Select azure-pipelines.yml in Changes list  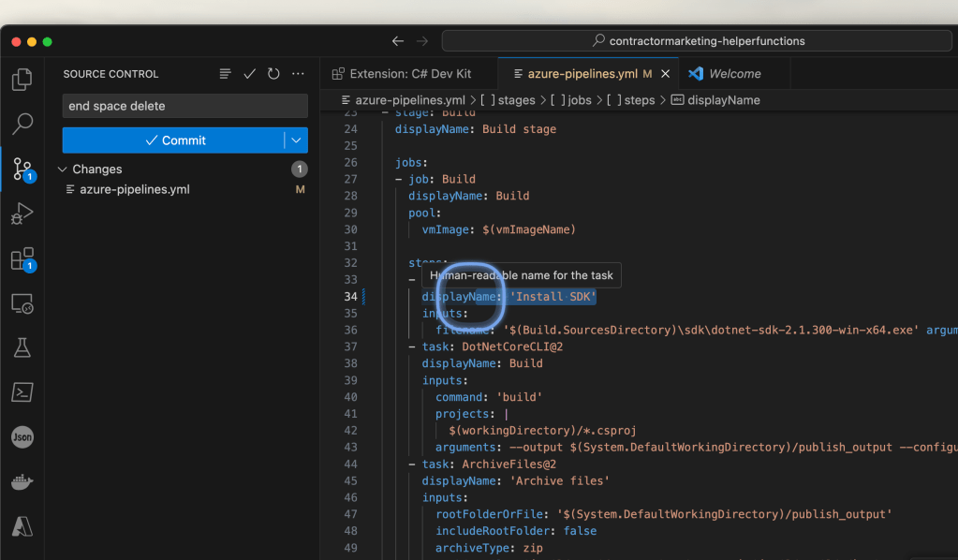click(135, 190)
